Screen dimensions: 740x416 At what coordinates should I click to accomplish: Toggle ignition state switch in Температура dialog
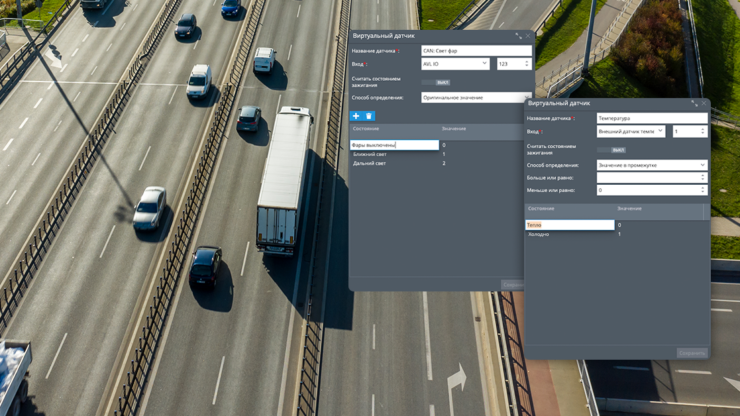(x=612, y=150)
